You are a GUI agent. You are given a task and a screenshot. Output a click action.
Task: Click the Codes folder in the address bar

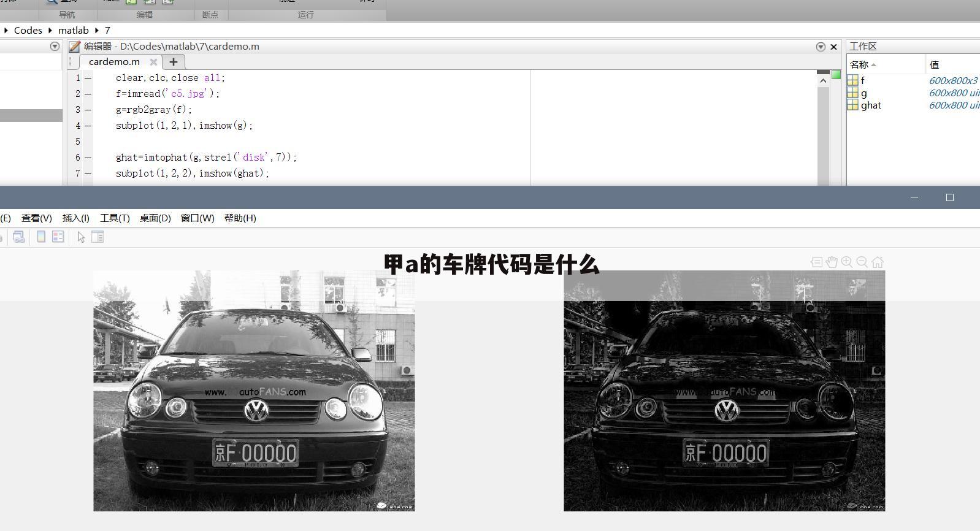(x=28, y=30)
